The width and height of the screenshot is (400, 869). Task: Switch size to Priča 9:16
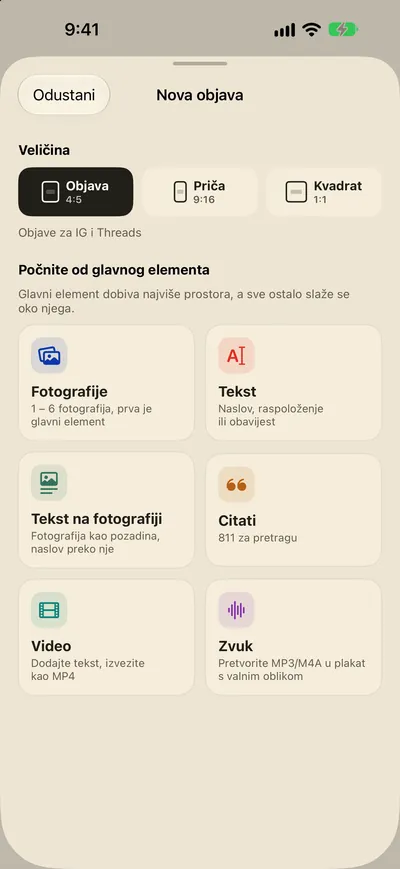coord(200,192)
